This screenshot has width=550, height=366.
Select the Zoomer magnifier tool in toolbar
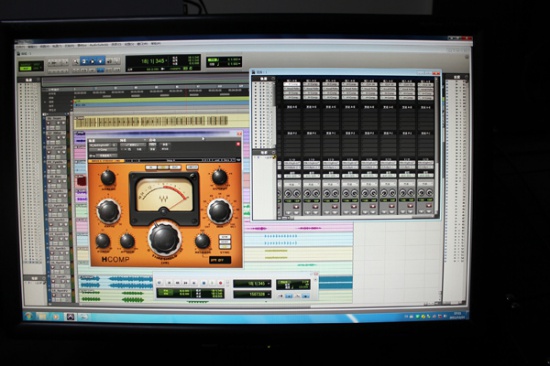coord(76,62)
